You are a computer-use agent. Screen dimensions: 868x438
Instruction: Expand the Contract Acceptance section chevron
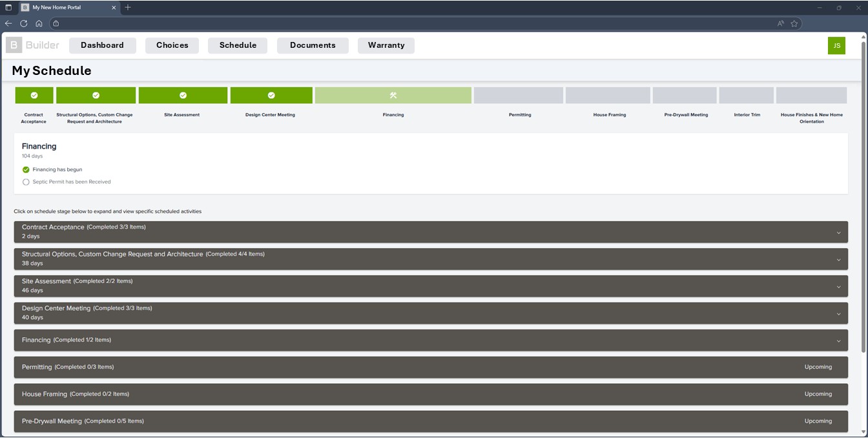coord(838,233)
